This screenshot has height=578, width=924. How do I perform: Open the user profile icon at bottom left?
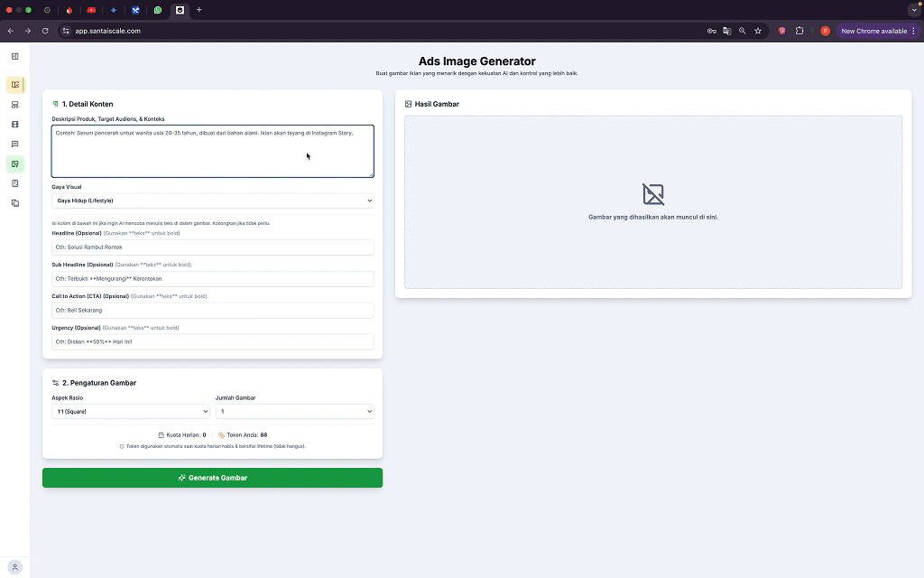point(14,567)
